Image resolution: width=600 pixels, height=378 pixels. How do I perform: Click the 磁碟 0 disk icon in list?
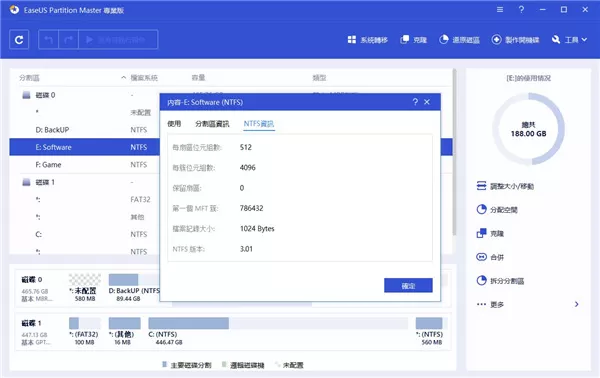[26, 95]
